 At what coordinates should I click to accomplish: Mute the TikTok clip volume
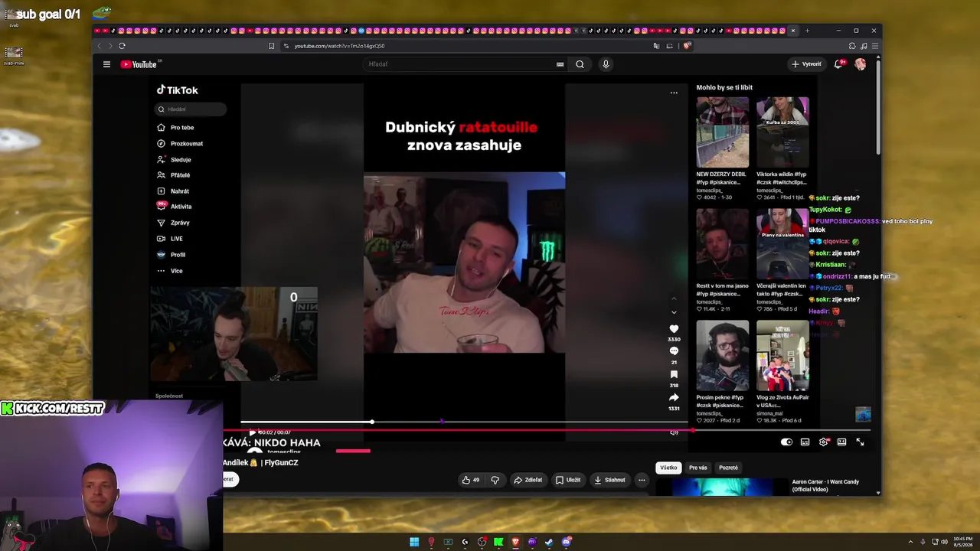[674, 432]
